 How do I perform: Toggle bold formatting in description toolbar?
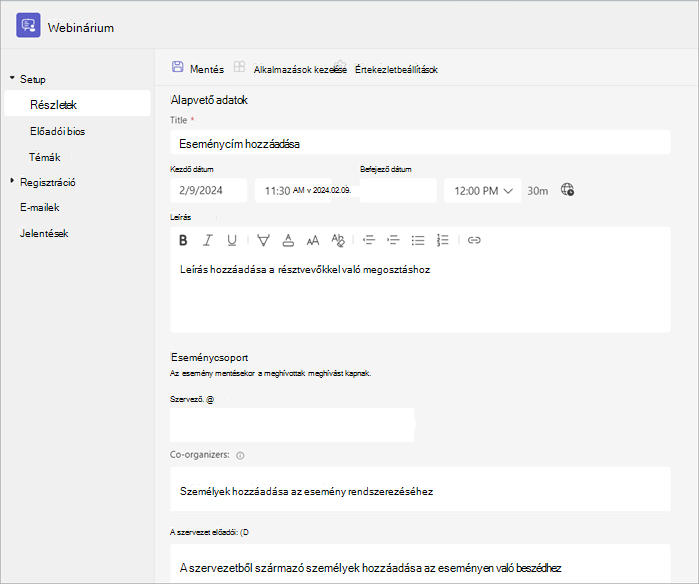183,240
